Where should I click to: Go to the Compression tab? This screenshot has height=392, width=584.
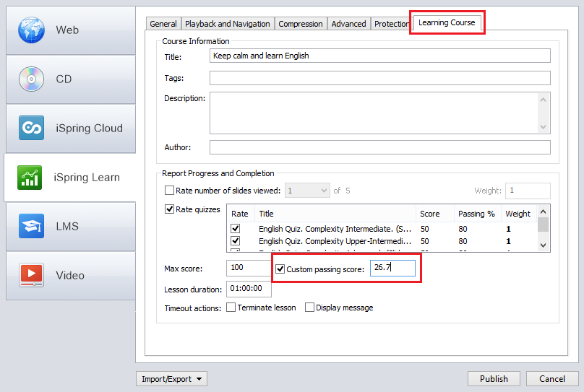pyautogui.click(x=301, y=24)
